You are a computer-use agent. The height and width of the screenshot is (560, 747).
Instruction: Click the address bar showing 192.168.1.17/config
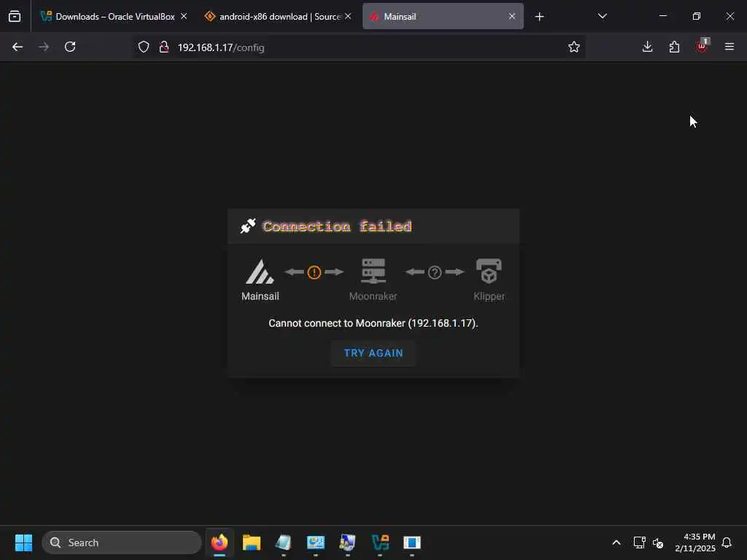click(x=360, y=47)
